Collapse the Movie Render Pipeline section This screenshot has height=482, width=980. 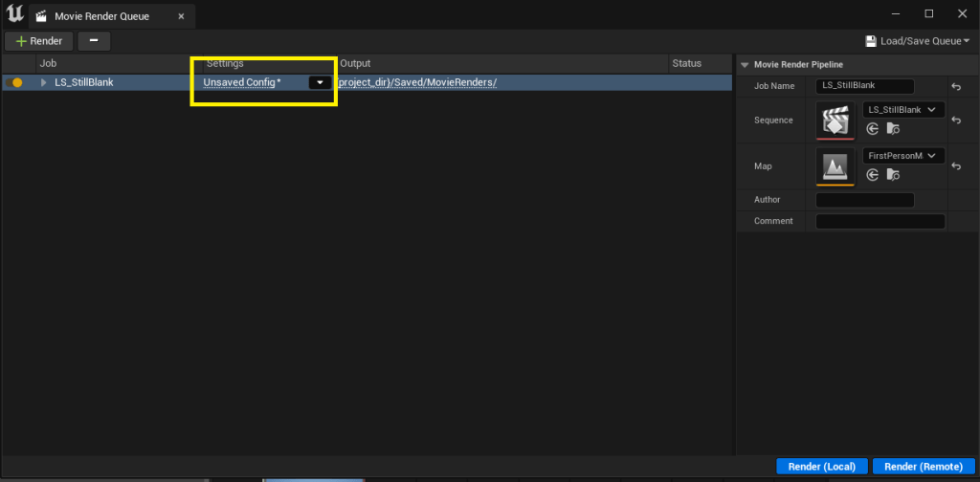click(x=746, y=64)
